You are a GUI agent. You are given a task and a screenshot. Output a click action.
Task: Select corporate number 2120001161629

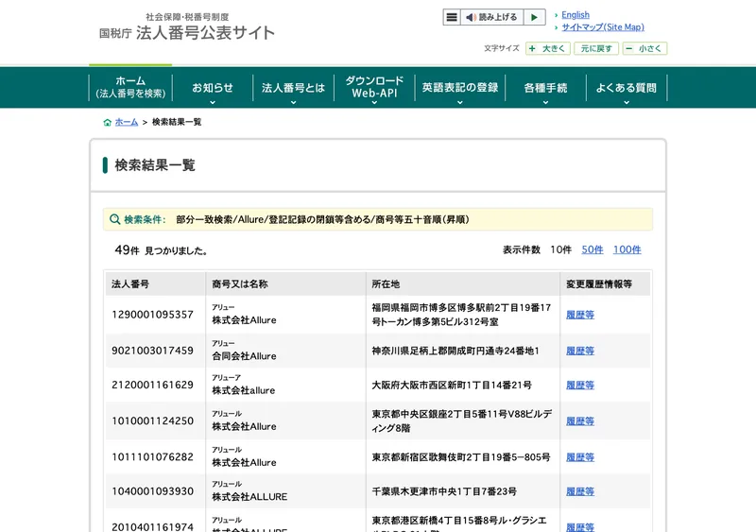coord(152,385)
